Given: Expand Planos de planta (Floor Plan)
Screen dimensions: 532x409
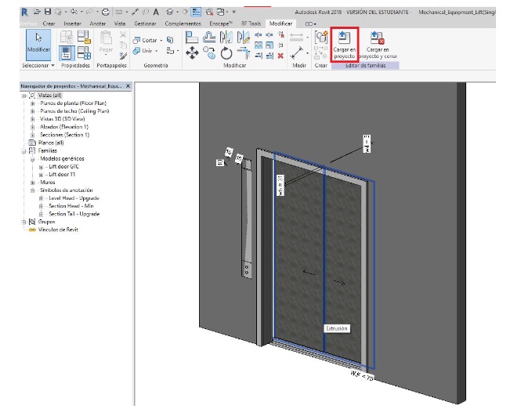Looking at the screenshot, I should coord(33,103).
